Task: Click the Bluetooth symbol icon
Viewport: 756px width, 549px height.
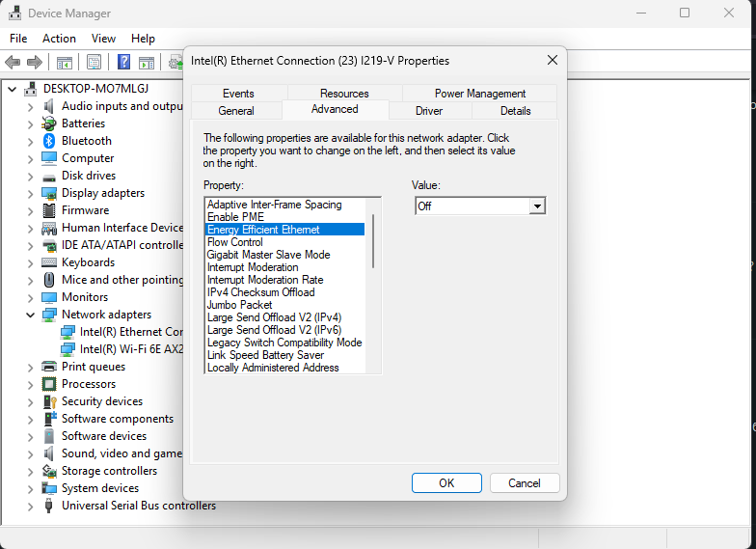Action: click(48, 141)
